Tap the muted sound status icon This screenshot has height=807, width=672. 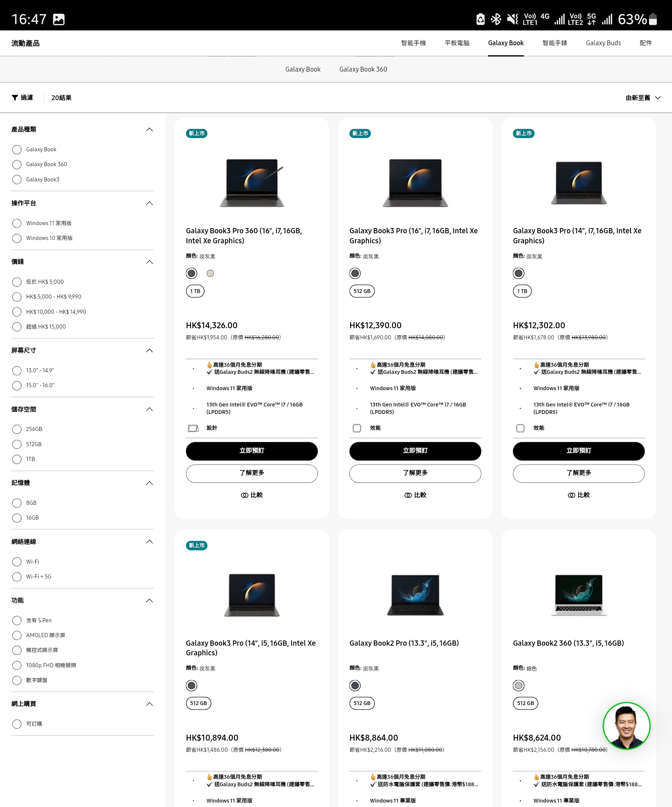[x=513, y=19]
